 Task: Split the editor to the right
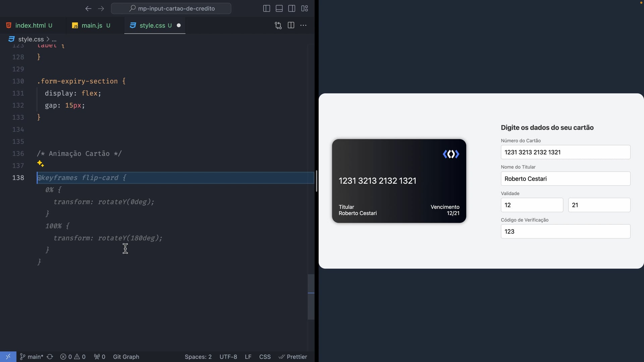point(291,25)
